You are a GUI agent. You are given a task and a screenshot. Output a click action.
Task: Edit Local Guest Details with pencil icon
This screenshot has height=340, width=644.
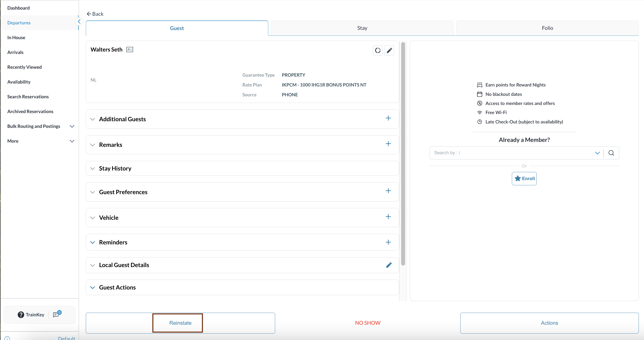(x=389, y=265)
